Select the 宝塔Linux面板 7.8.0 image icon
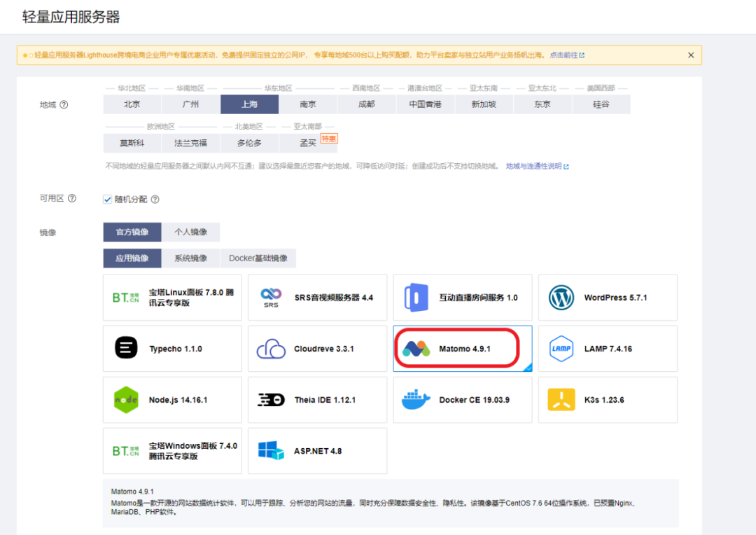Image resolution: width=756 pixels, height=535 pixels. pos(125,298)
